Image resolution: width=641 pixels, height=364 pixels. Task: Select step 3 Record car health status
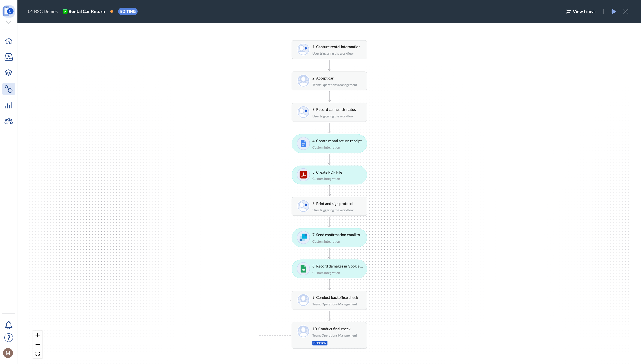pyautogui.click(x=329, y=112)
